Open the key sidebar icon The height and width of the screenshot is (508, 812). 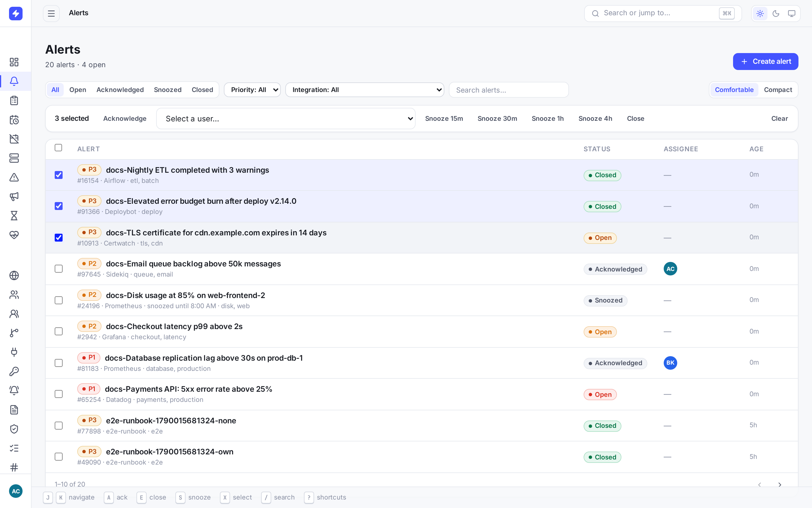14,371
